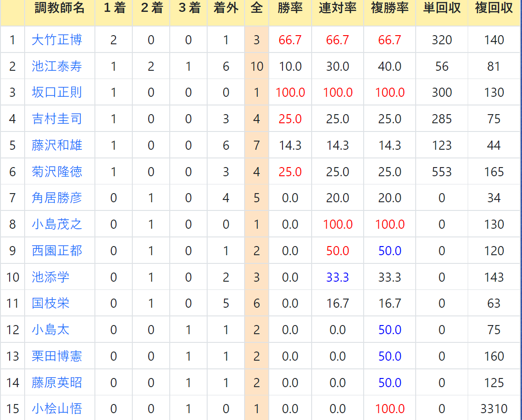This screenshot has height=420, width=522.
Task: Open trainer link 大竹正博
Action: 57,40
